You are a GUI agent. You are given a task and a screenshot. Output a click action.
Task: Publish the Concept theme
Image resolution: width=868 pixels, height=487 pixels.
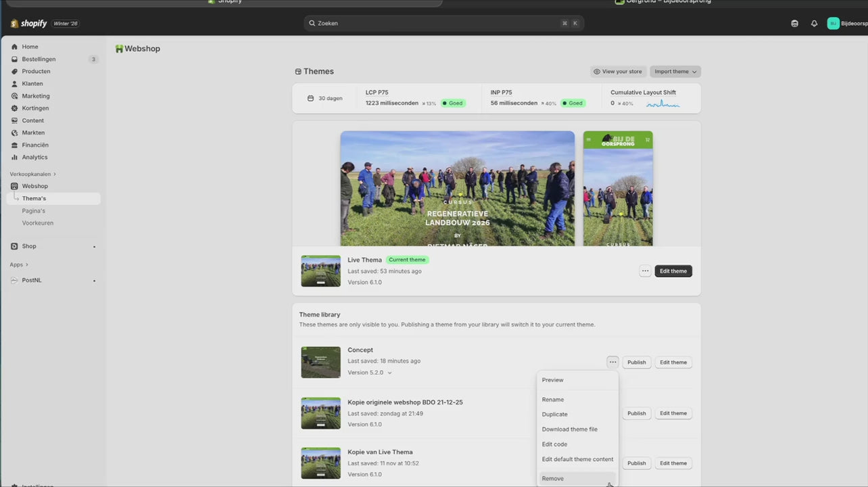pyautogui.click(x=637, y=363)
